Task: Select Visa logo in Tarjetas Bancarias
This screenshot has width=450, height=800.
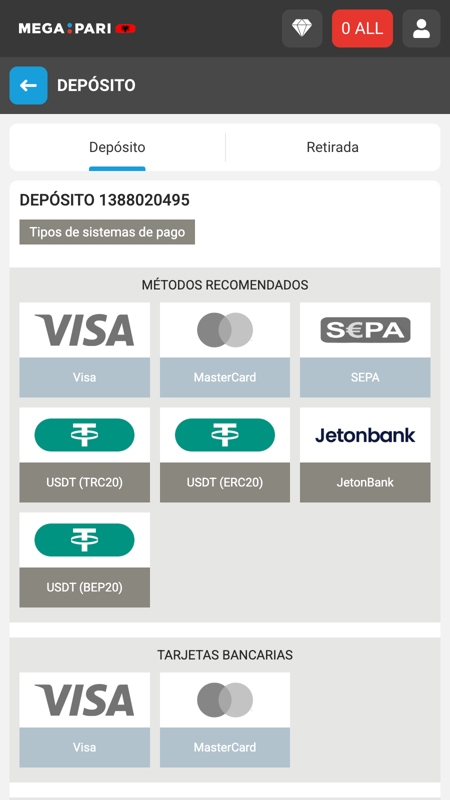Action: [85, 700]
